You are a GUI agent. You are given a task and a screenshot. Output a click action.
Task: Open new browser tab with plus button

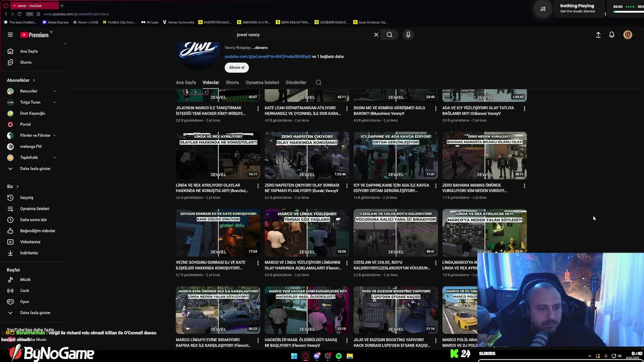click(62, 6)
